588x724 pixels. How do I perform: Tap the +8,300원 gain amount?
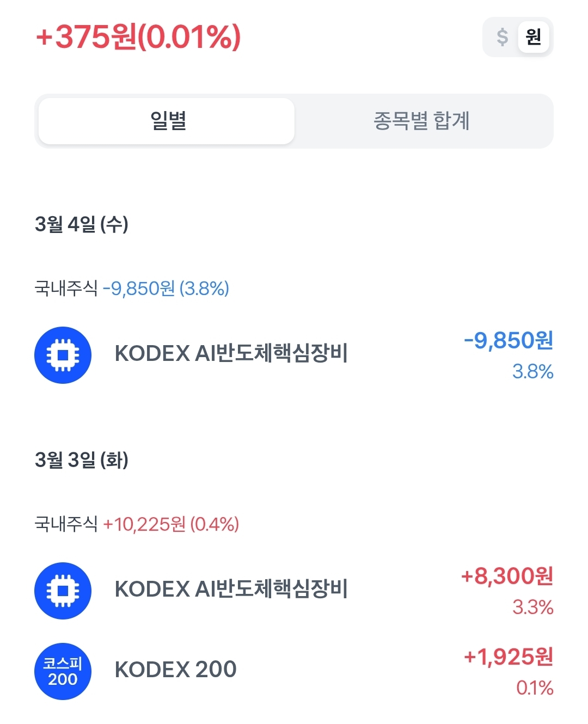click(507, 576)
